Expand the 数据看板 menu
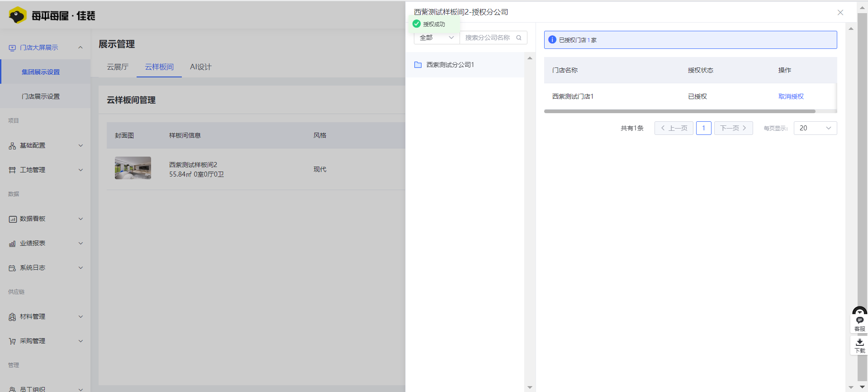Screen dimensions: 868x392 [81, 219]
